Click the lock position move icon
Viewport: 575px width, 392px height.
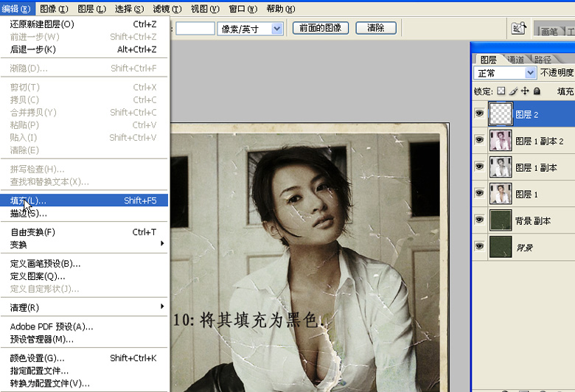pyautogui.click(x=525, y=91)
